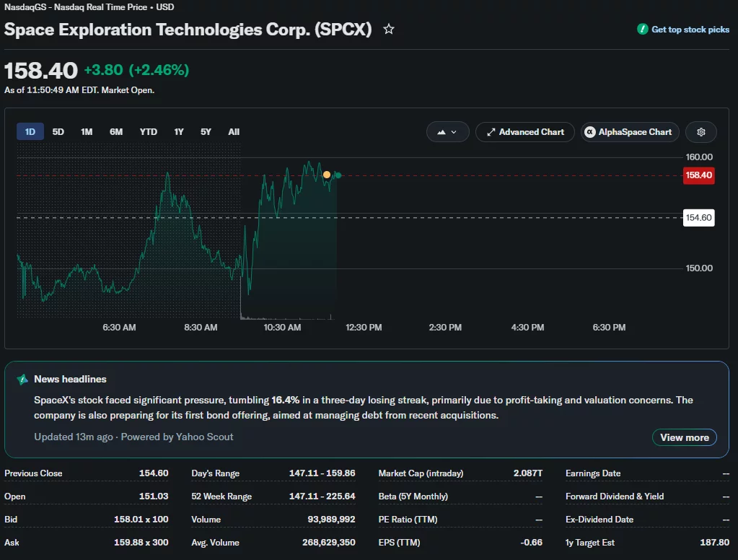Viewport: 738px width, 560px height.
Task: Click the AlphaSpace logo icon
Action: (589, 132)
